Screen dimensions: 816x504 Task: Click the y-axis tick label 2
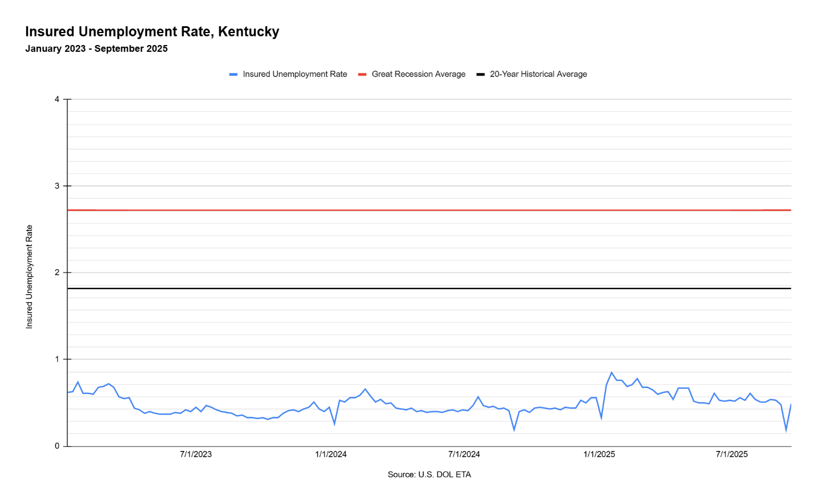pyautogui.click(x=57, y=273)
